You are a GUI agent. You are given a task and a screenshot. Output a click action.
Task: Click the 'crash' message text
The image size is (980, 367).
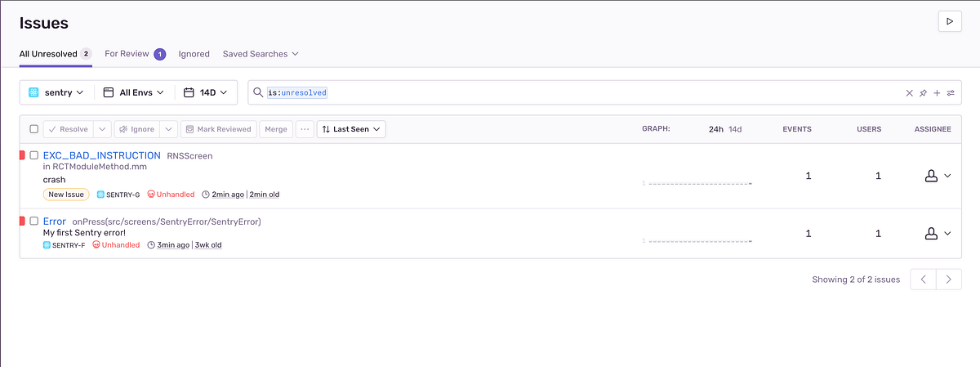[x=55, y=180]
